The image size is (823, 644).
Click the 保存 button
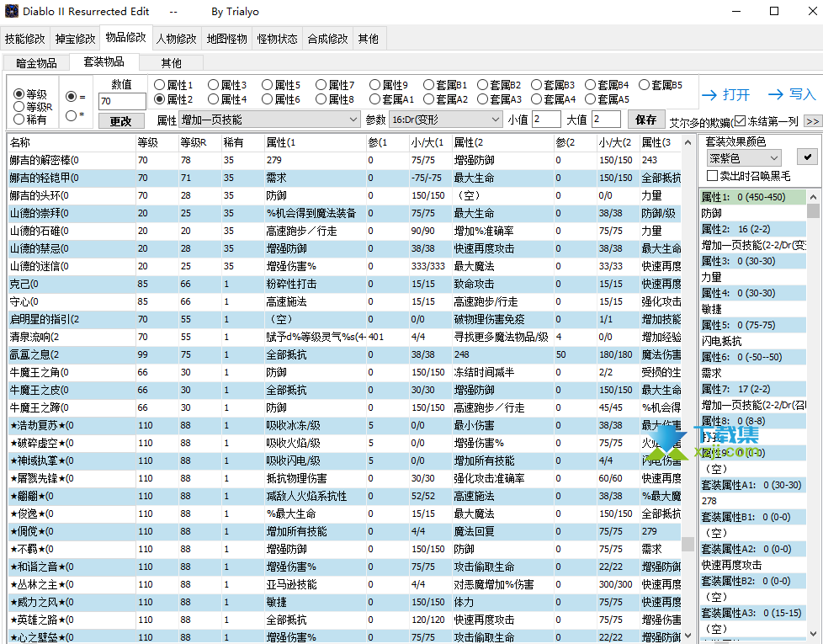pyautogui.click(x=645, y=120)
